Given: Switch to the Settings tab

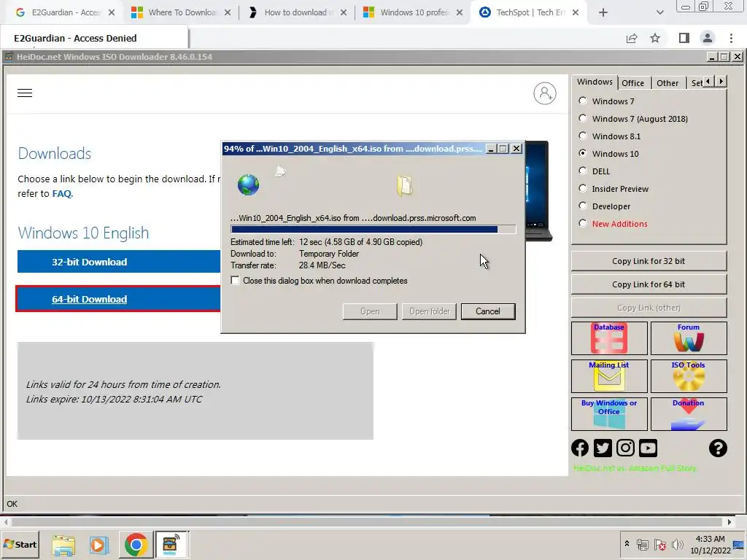Looking at the screenshot, I should (695, 83).
